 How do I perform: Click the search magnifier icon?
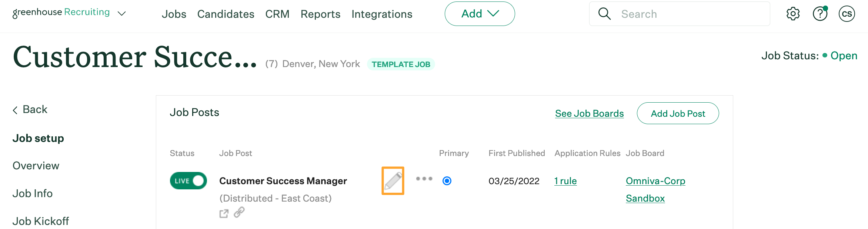coord(604,14)
